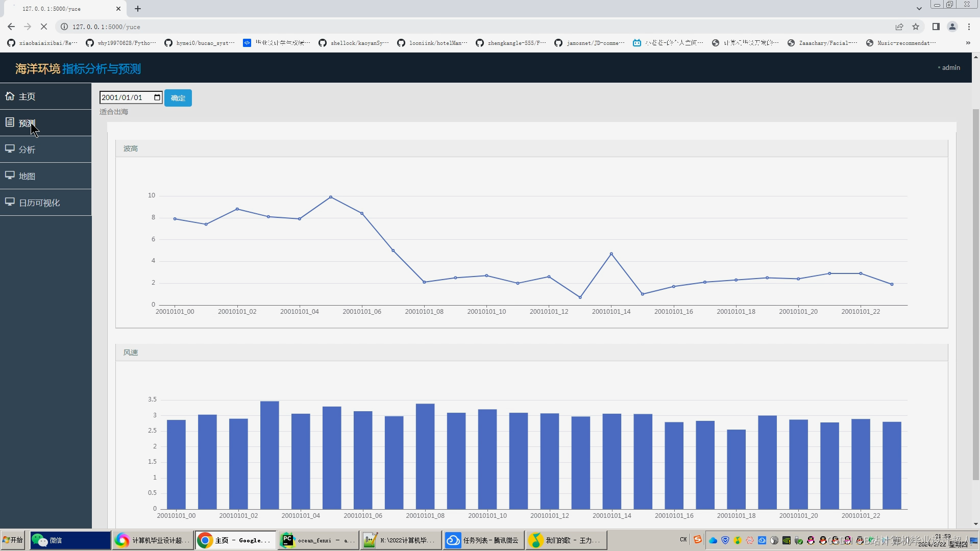Click the page vertical scrollbar thumb
Screen dimensions: 980x551
pyautogui.click(x=975, y=294)
